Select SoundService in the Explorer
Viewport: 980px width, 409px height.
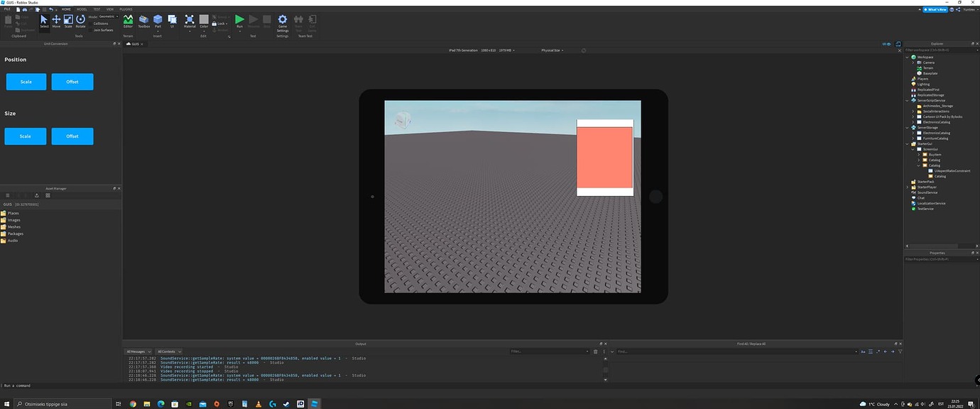tap(925, 192)
